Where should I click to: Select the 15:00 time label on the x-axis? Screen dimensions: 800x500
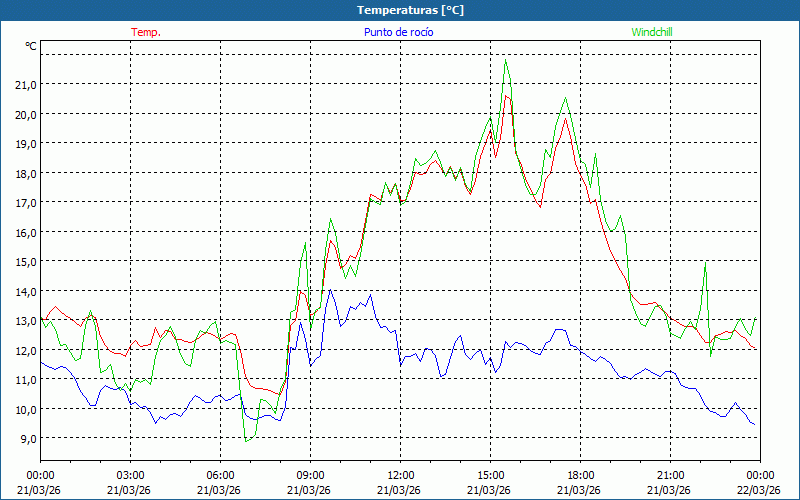point(490,475)
